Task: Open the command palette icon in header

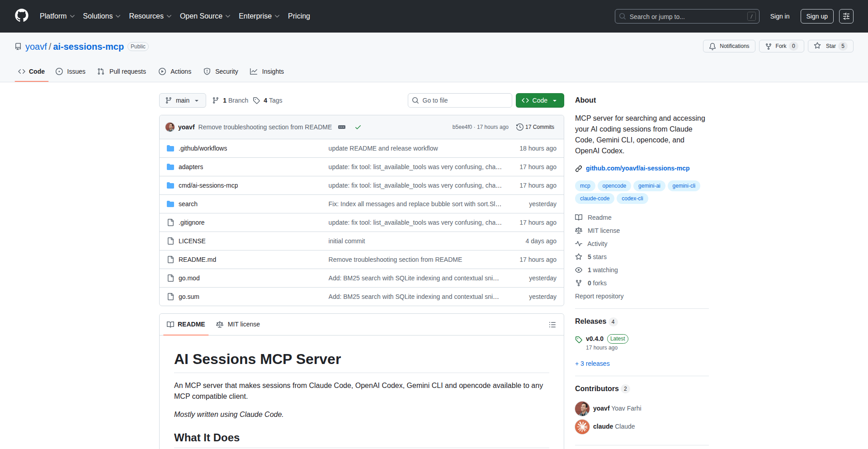Action: pos(846,16)
